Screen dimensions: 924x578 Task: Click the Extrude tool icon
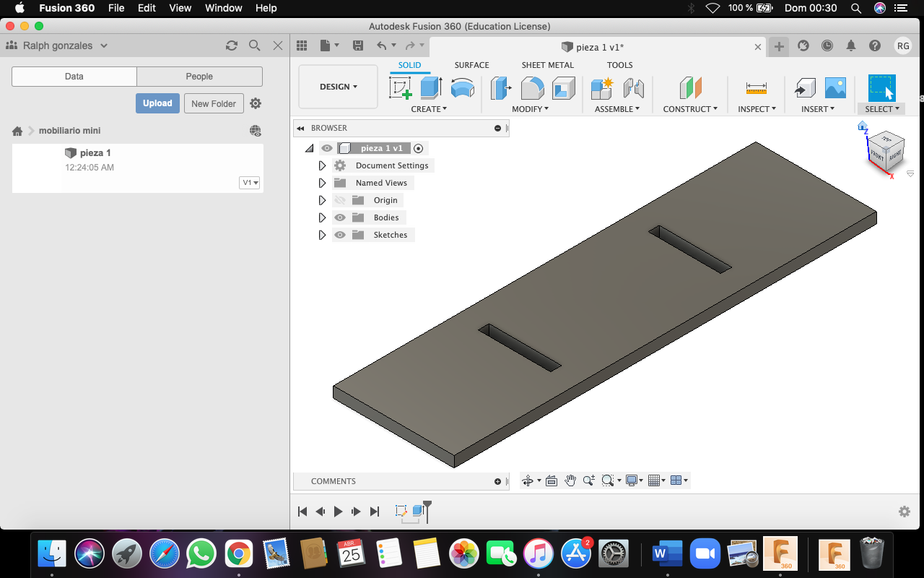[431, 88]
